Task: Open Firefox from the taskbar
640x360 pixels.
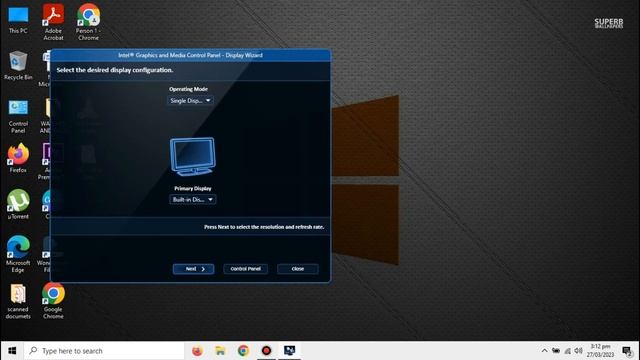Action: (198, 351)
